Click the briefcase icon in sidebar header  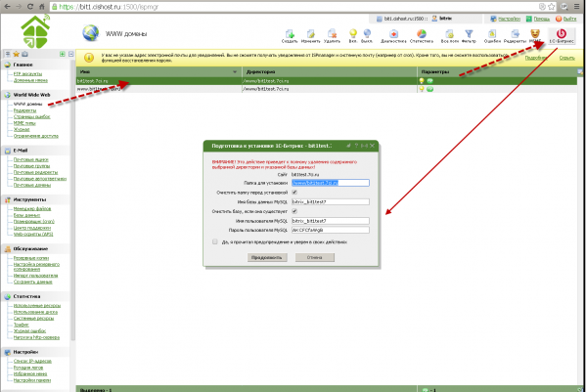click(24, 54)
